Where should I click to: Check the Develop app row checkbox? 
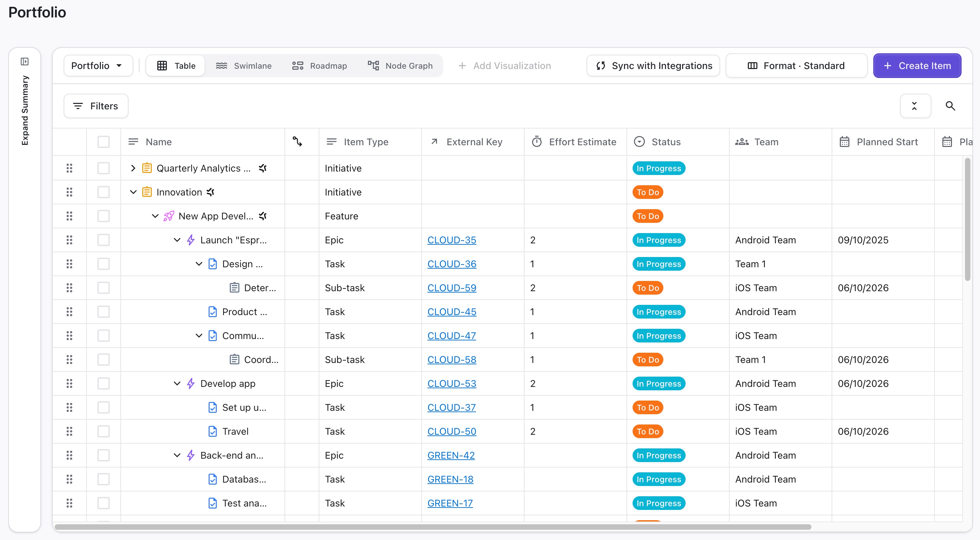point(104,383)
